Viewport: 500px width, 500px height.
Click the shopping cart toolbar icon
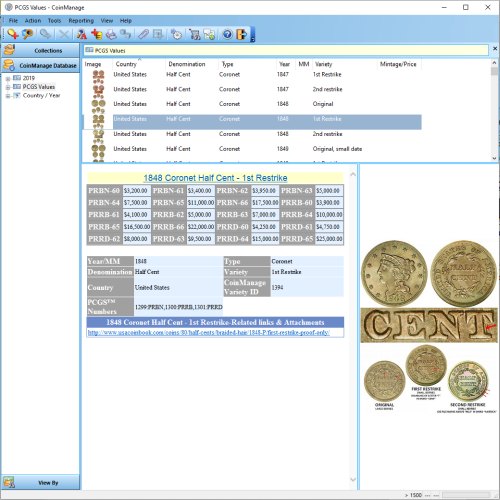194,34
